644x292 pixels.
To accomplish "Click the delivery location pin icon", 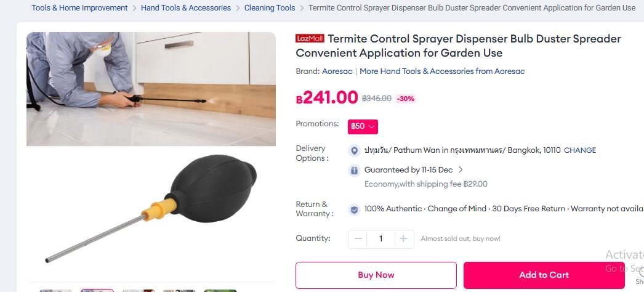I will [x=354, y=150].
